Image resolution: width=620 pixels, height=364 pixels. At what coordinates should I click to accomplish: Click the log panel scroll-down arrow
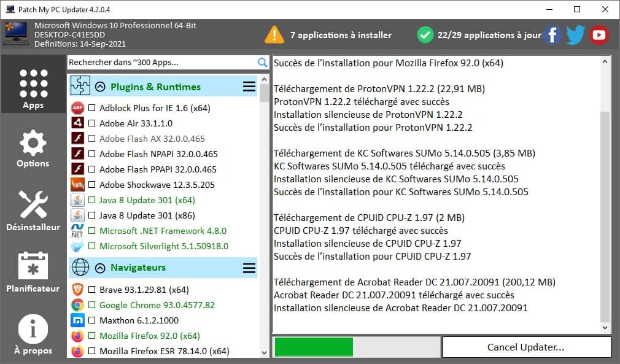[605, 327]
